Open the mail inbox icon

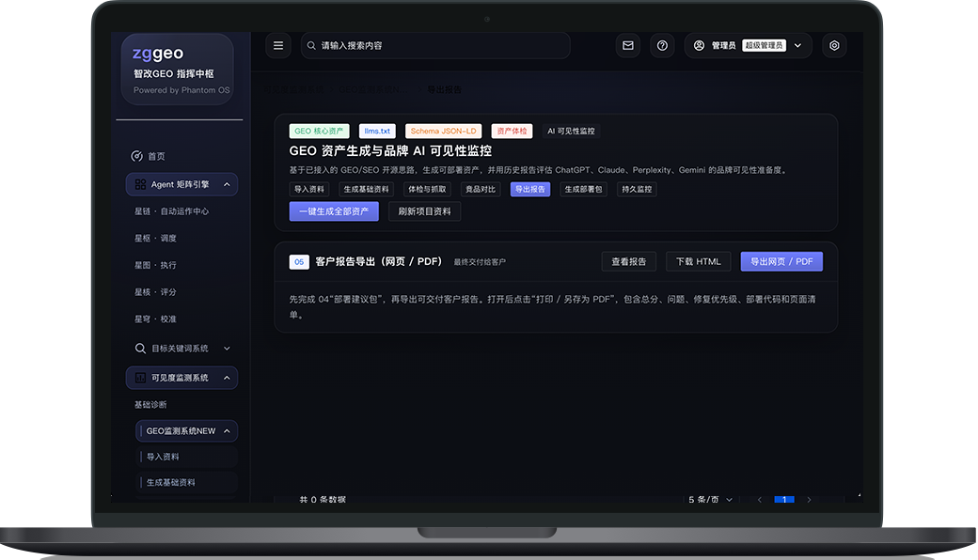pos(628,45)
